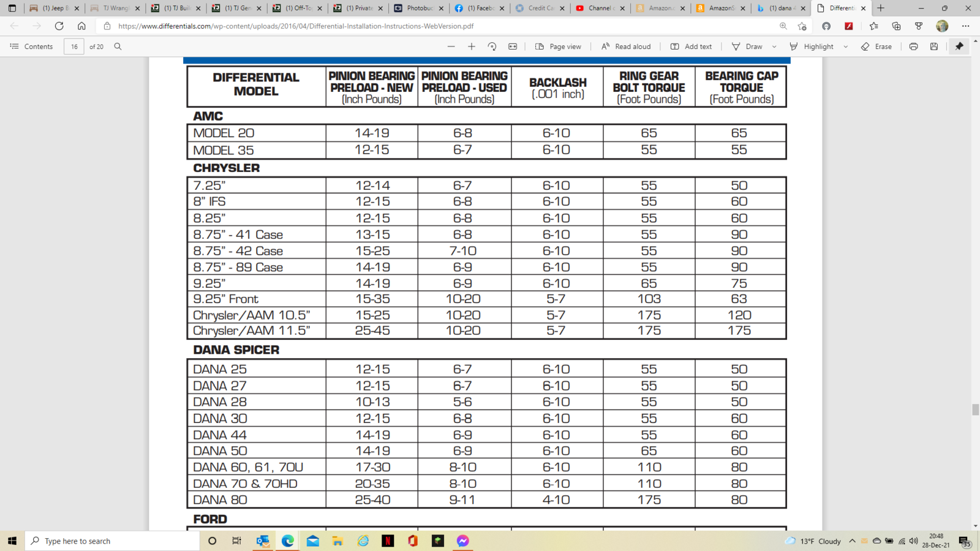The height and width of the screenshot is (551, 980).
Task: Rotate the PDF page
Action: [x=492, y=47]
